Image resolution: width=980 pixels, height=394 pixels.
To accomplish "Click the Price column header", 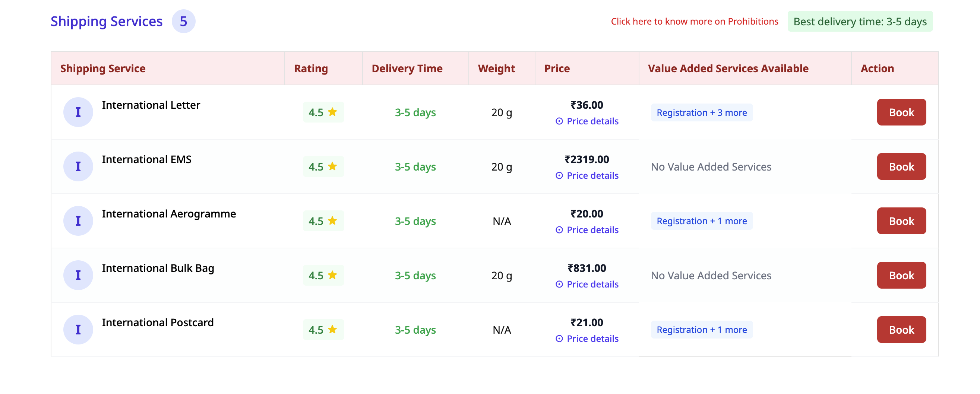I will tap(557, 69).
